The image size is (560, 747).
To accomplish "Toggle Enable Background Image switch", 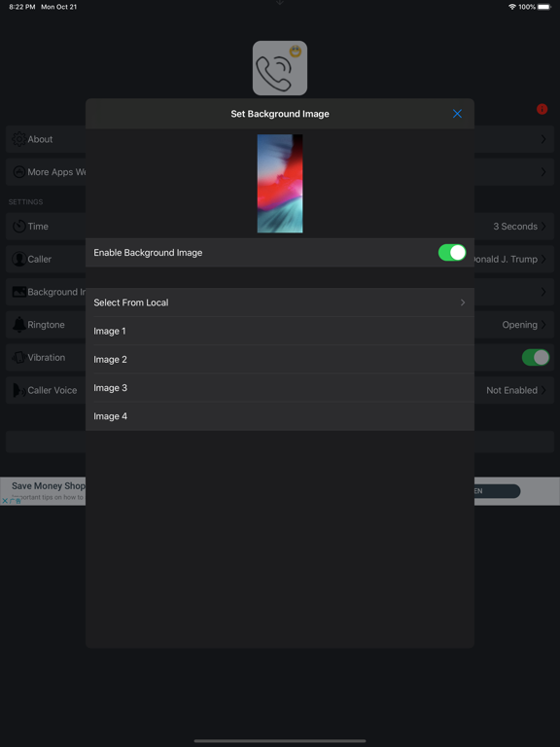I will tap(452, 253).
